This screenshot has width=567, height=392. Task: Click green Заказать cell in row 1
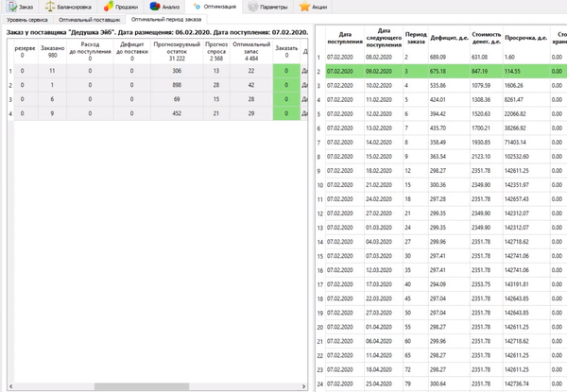pos(286,71)
